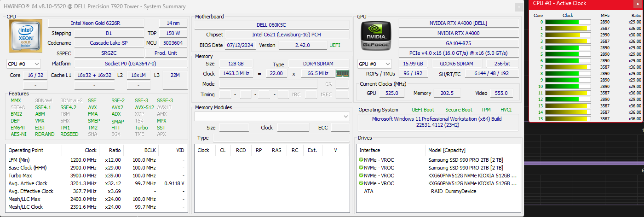Click the Model [Capacity] column header
Image resolution: width=644 pixels, height=217 pixels.
coord(473,150)
